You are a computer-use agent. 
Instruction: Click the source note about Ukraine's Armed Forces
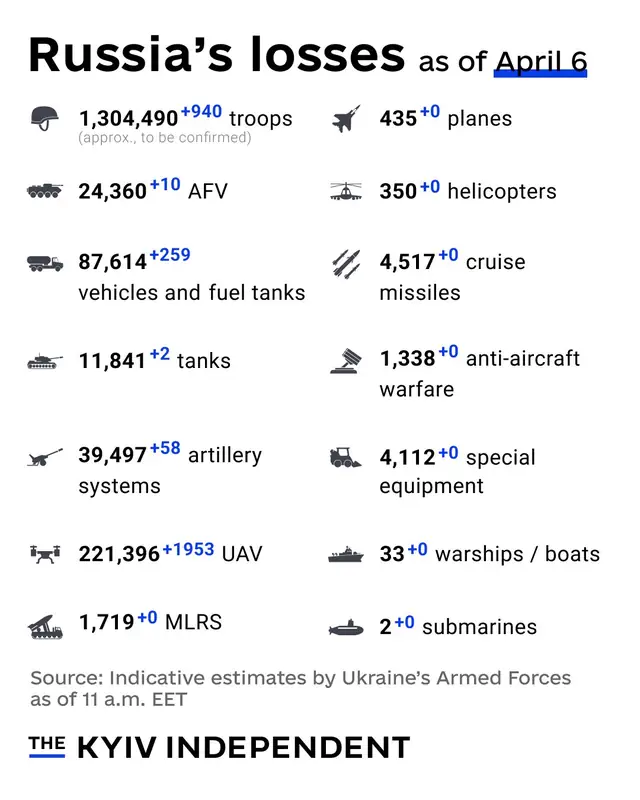[300, 688]
